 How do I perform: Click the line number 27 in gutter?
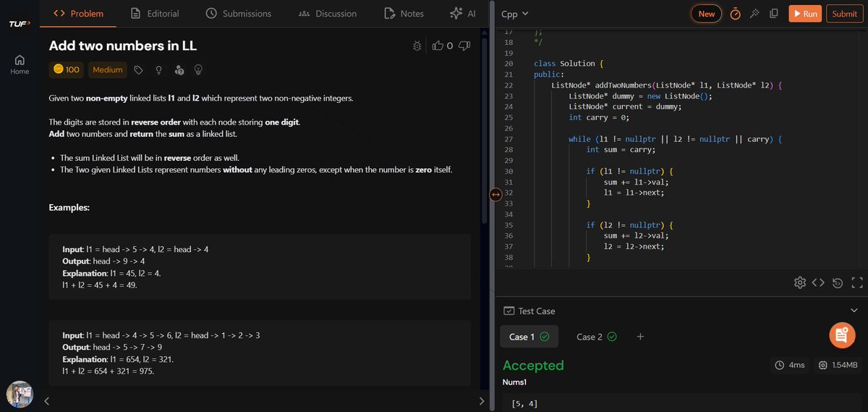[508, 139]
